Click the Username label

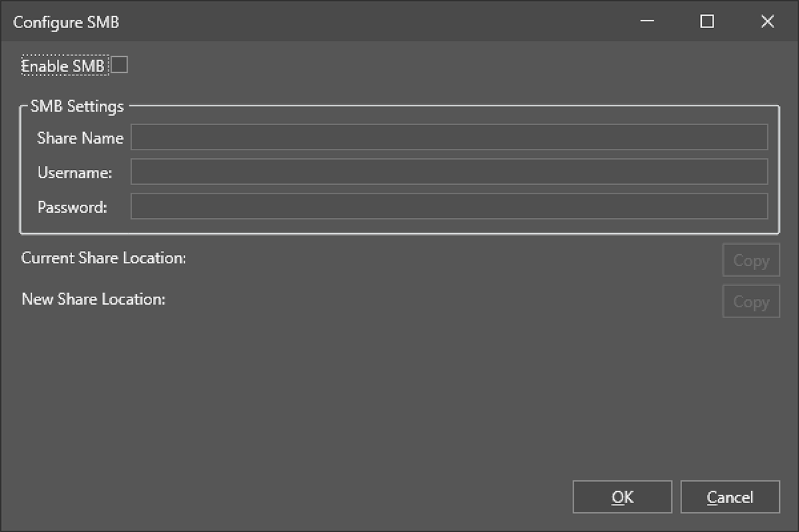(x=75, y=172)
